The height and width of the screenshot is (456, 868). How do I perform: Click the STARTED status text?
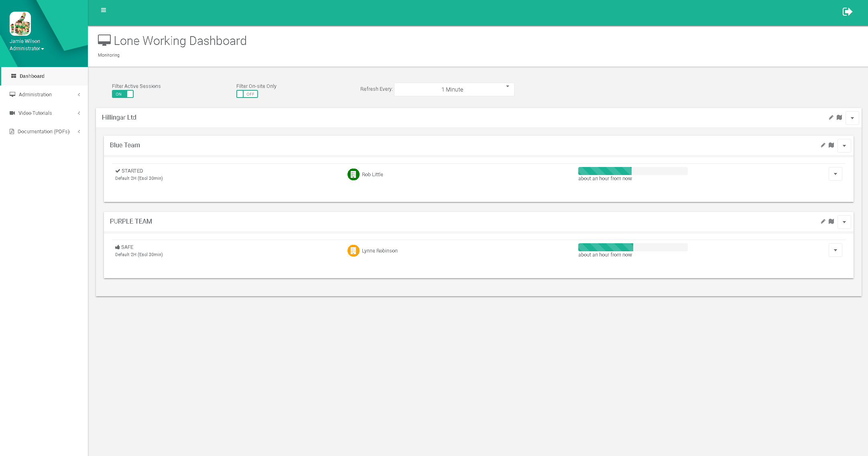tap(132, 171)
